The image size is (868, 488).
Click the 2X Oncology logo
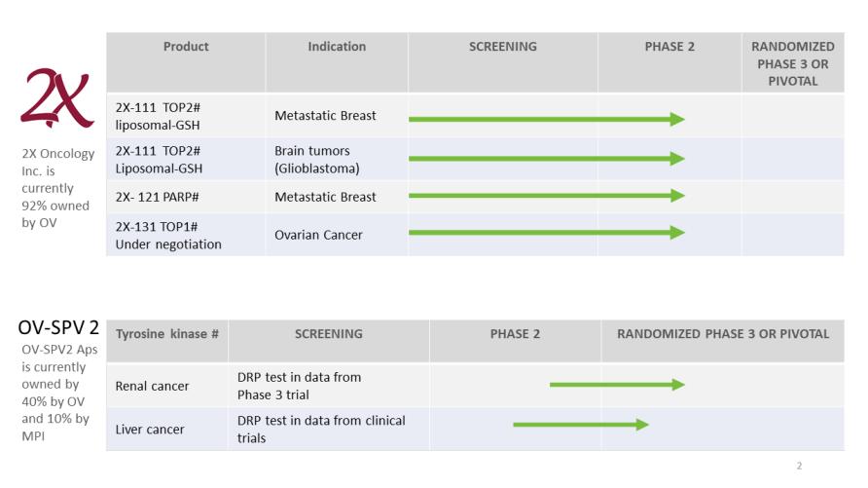click(x=57, y=97)
